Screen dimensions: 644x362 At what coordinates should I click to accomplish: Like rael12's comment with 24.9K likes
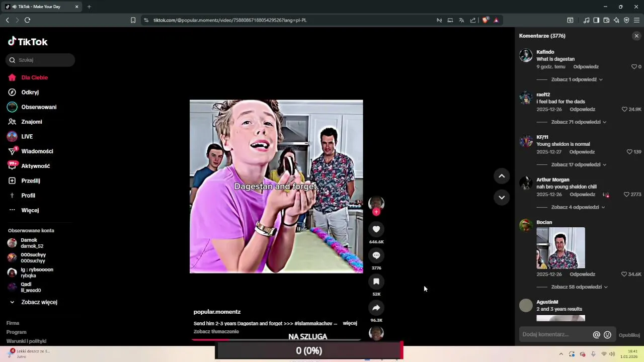coord(624,109)
